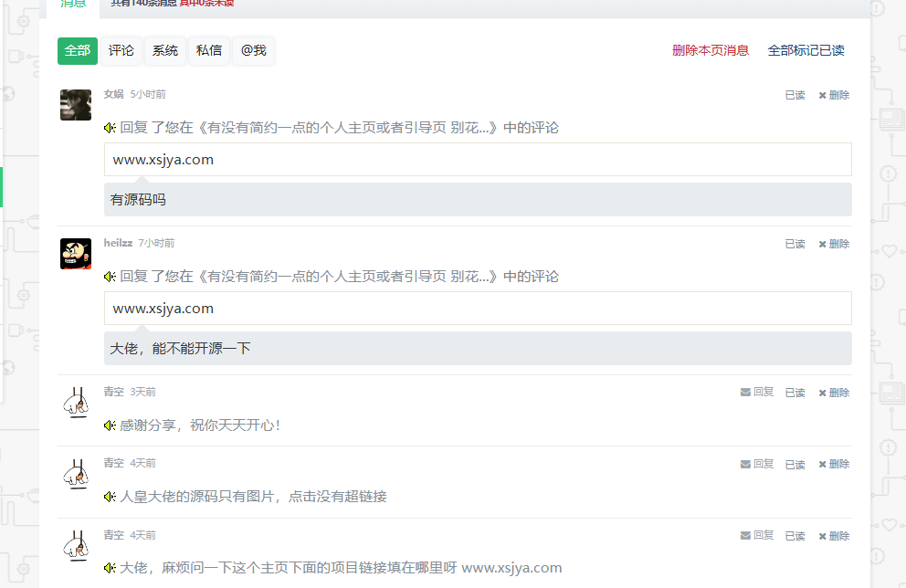Switch to the 私信 filter tab
Viewport: 906px width, 588px height.
208,51
